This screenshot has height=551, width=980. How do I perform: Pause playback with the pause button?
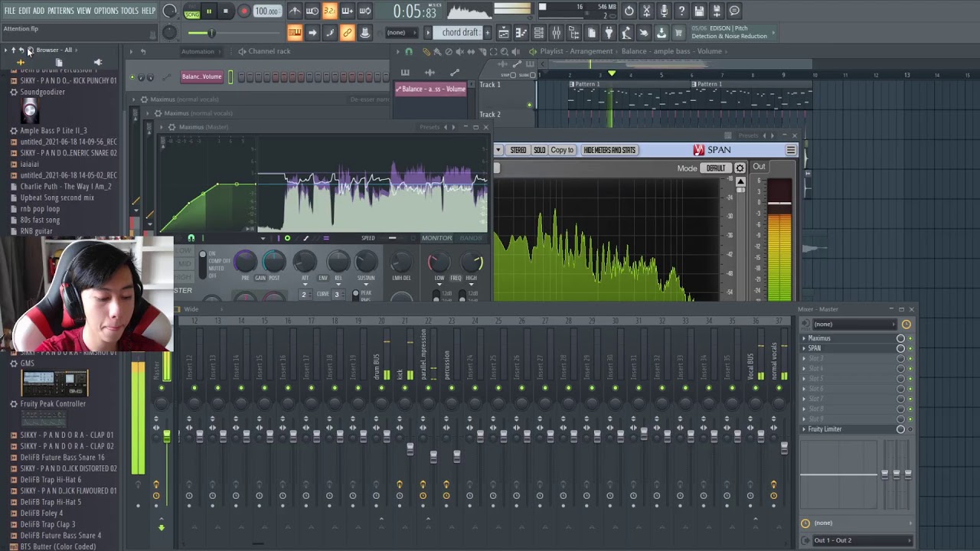tap(208, 11)
